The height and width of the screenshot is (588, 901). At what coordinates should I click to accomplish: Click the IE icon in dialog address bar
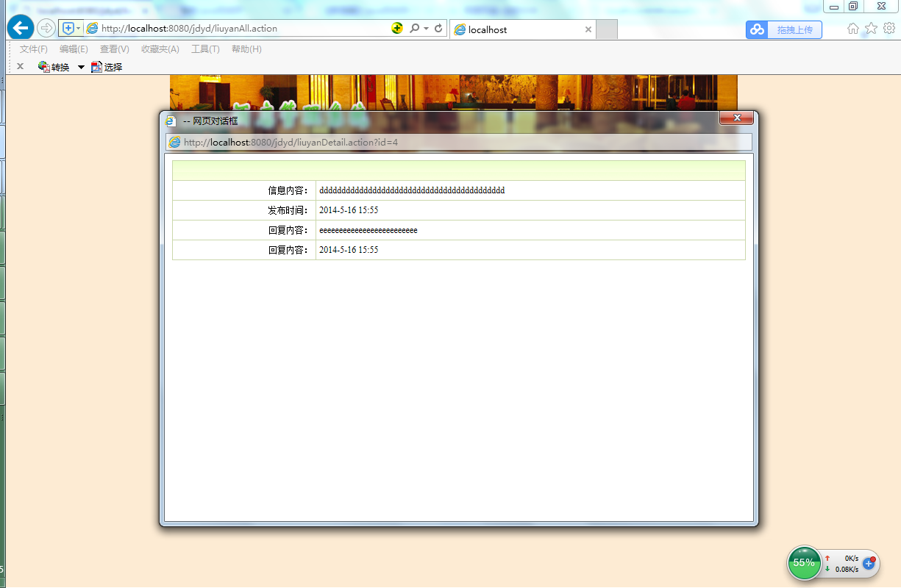coord(175,142)
